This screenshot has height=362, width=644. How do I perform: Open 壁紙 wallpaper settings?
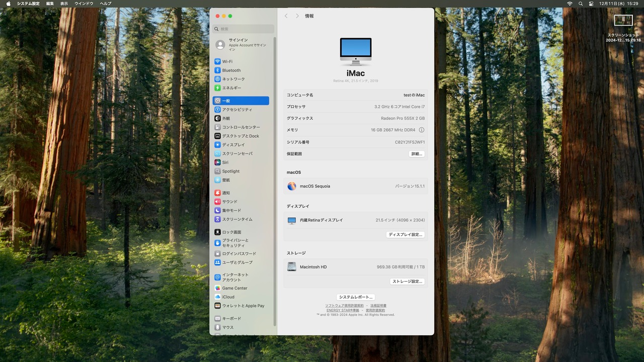click(241, 180)
